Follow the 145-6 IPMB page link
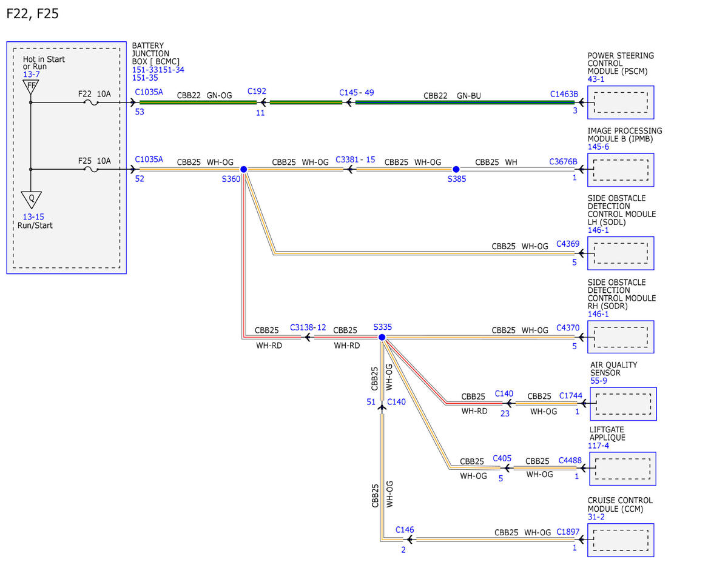 (x=599, y=147)
